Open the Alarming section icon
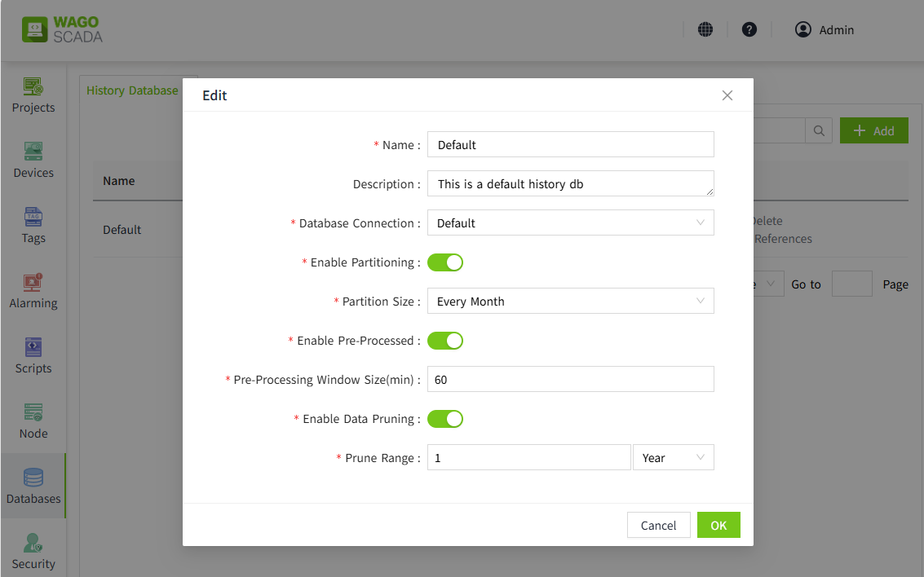The height and width of the screenshot is (577, 924). 33,284
